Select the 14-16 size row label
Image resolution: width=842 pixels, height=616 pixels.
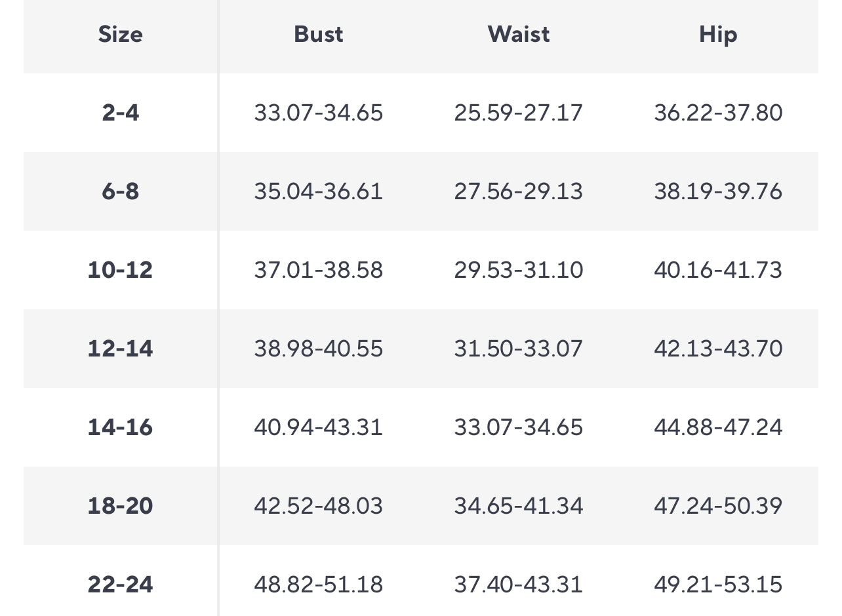[120, 427]
